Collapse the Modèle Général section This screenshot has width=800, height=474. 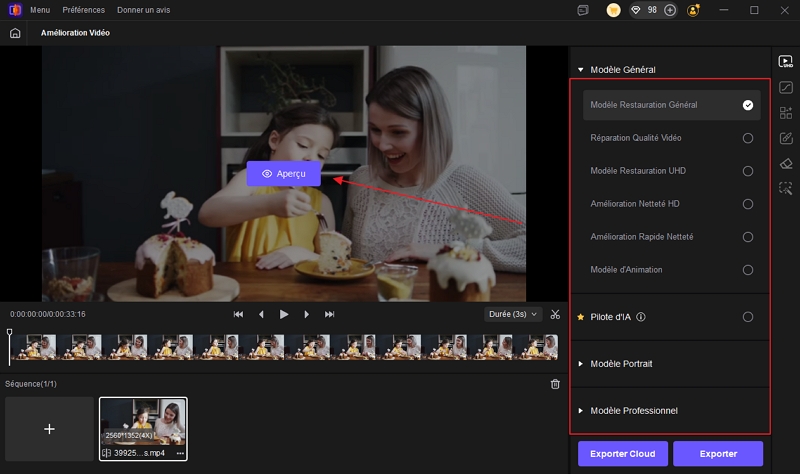tap(580, 70)
